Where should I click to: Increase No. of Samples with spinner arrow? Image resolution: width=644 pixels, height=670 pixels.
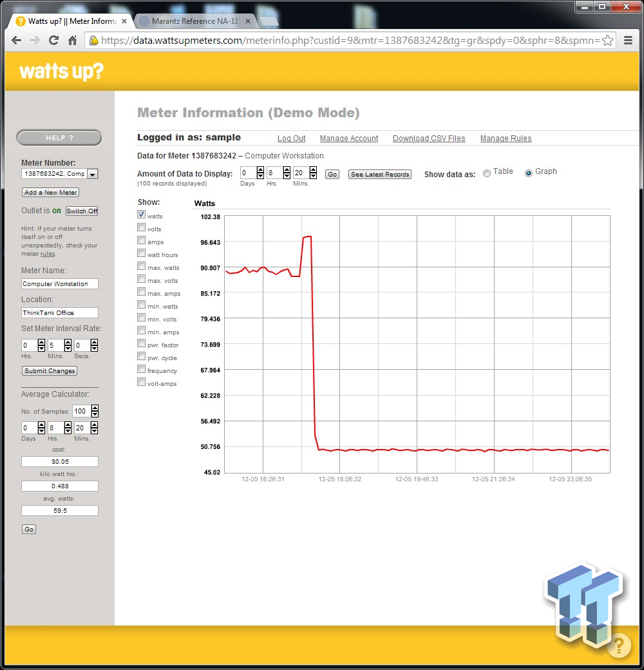coord(95,408)
